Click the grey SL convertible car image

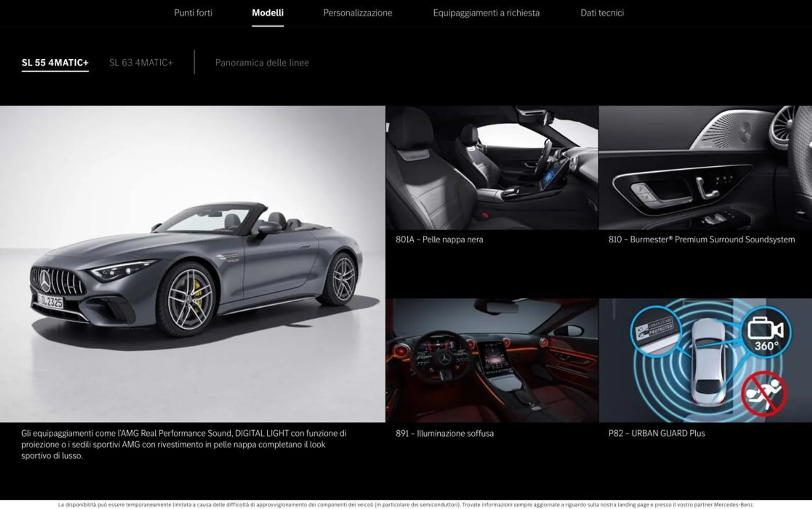(x=192, y=264)
